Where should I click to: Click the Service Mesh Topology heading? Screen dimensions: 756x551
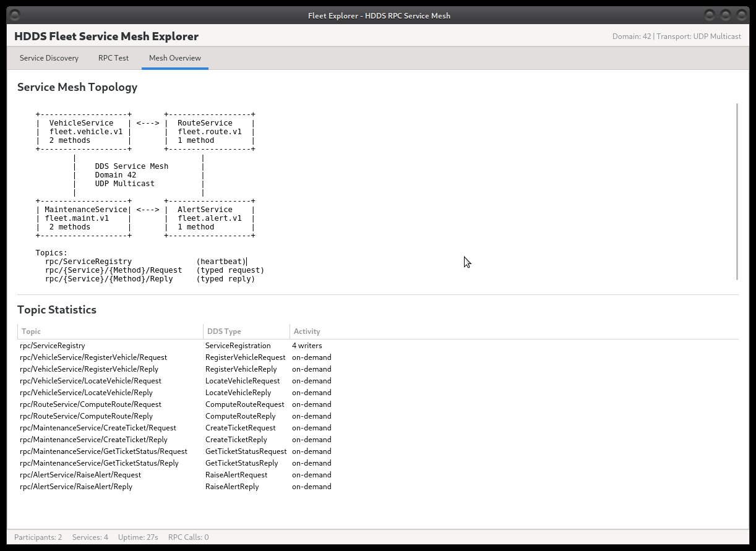pos(77,87)
